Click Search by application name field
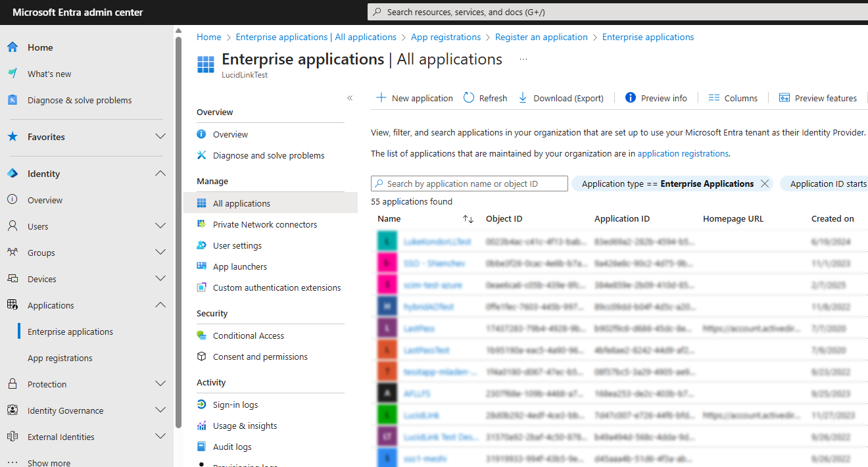This screenshot has height=467, width=868. [470, 184]
